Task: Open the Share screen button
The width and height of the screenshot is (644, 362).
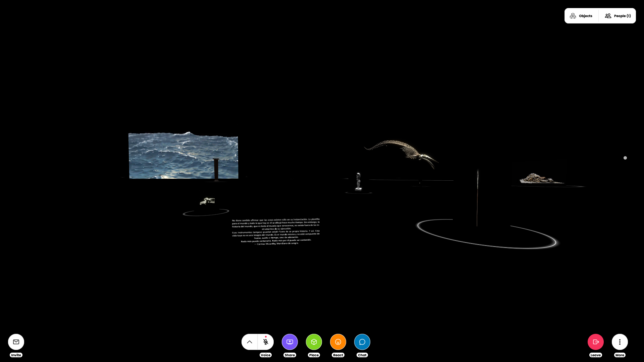Action: pos(290,342)
